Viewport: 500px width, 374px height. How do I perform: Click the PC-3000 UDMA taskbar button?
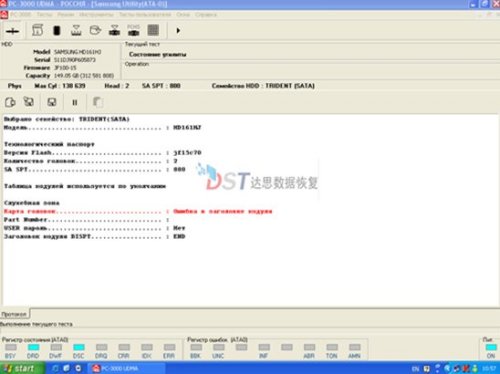[126, 368]
